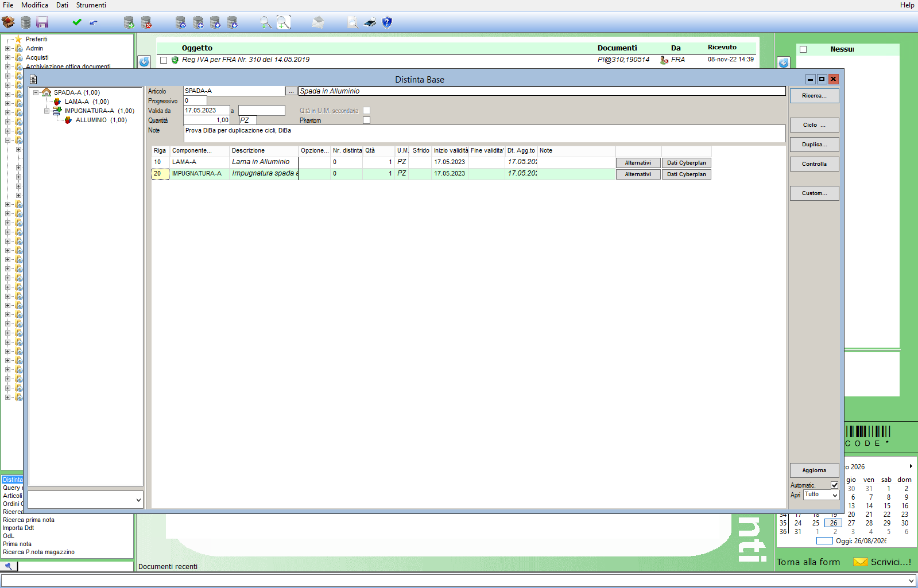This screenshot has height=588, width=918.
Task: Click the article lookup ellipsis button
Action: (x=292, y=91)
